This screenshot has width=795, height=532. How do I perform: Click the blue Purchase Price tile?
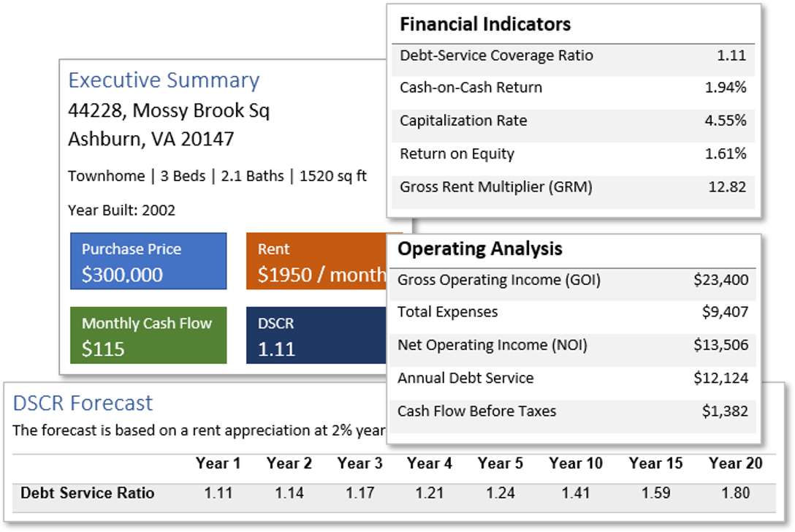click(148, 262)
